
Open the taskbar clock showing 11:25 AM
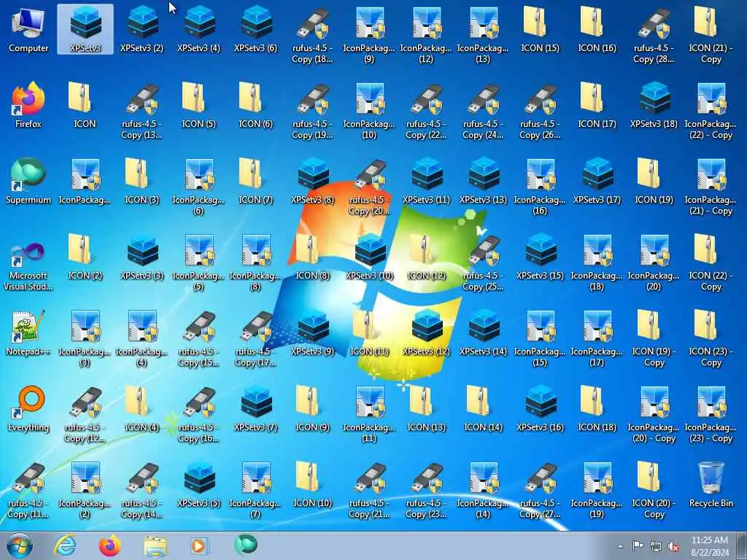coord(710,546)
